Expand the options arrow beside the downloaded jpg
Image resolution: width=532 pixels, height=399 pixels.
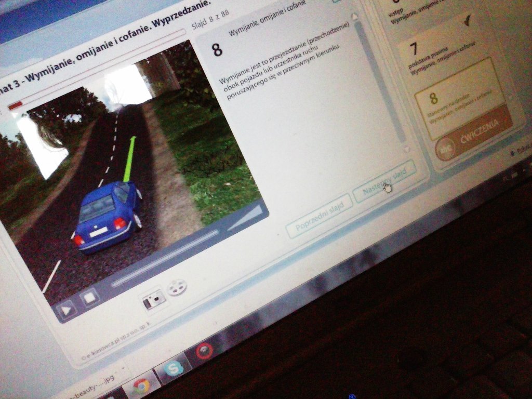pos(124,368)
